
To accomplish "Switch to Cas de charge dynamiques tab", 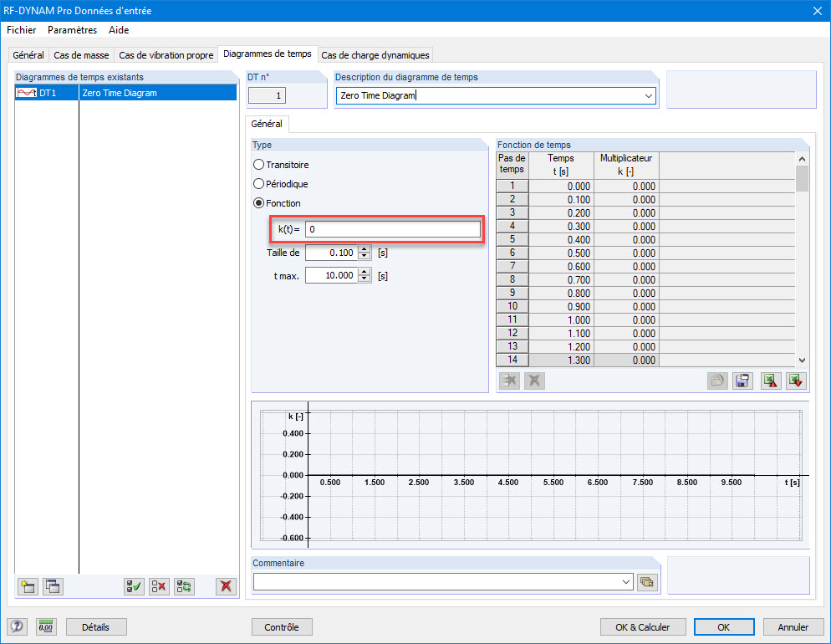I will point(375,55).
